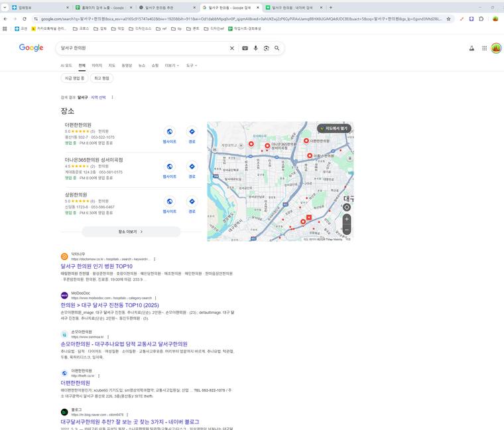Expand the 도구 search tools dropdown
Screen dimensions: 504x430
(191, 66)
